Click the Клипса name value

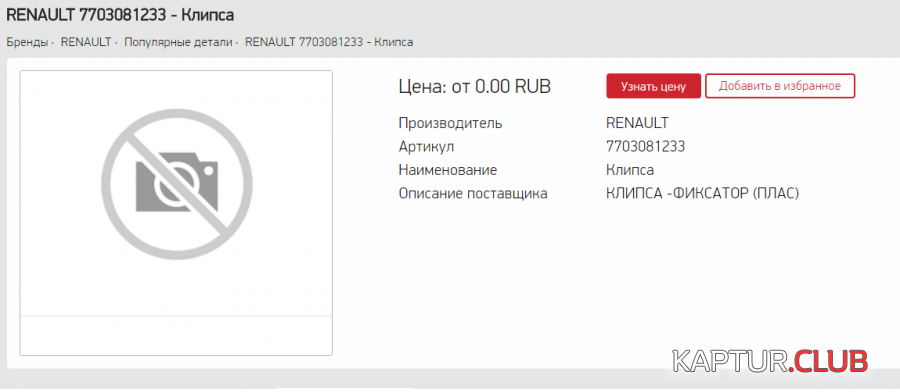tap(630, 170)
